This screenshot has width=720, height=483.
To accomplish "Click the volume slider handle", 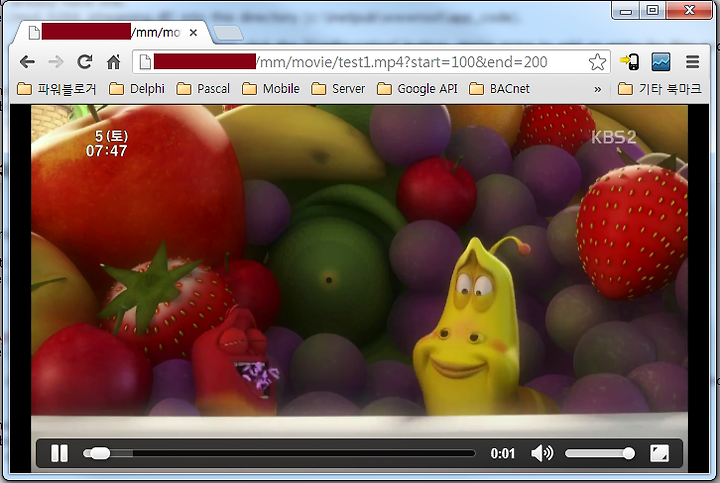I will point(629,454).
